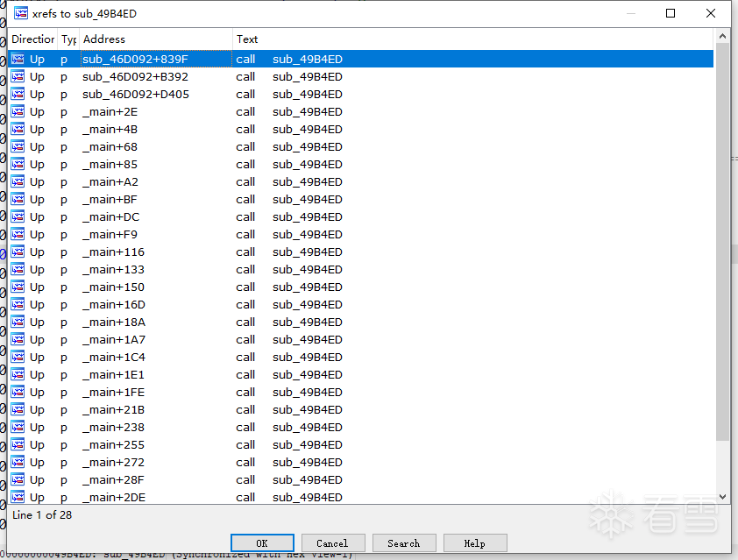Close the xrefs to sub_49B4ED dialog

pos(711,13)
